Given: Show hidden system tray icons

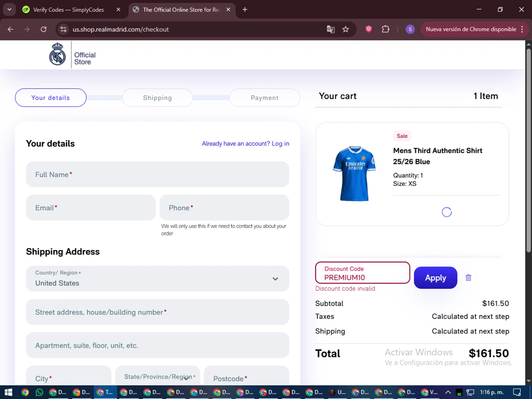Looking at the screenshot, I should tap(448, 392).
